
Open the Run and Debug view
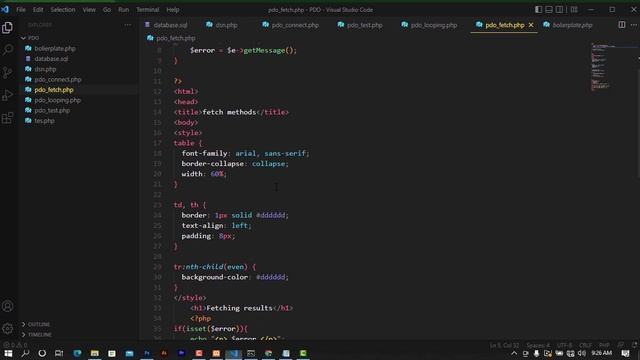[x=7, y=96]
